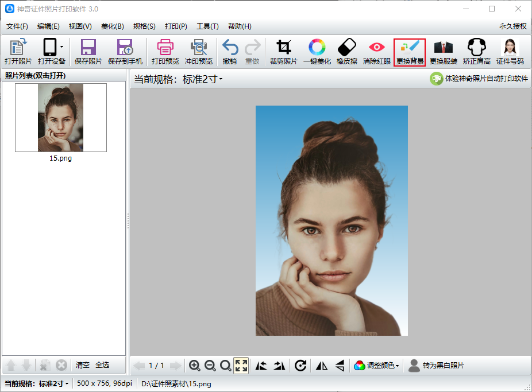Open the 视图(V) menu
The image size is (532, 392).
80,26
